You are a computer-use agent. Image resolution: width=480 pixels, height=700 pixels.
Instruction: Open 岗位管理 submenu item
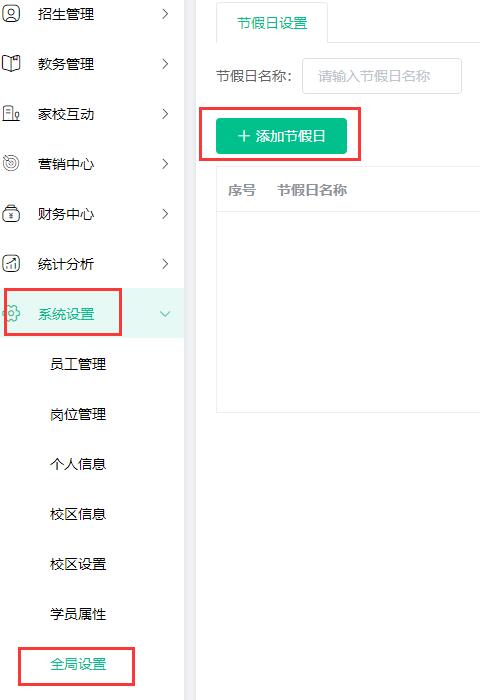coord(78,414)
